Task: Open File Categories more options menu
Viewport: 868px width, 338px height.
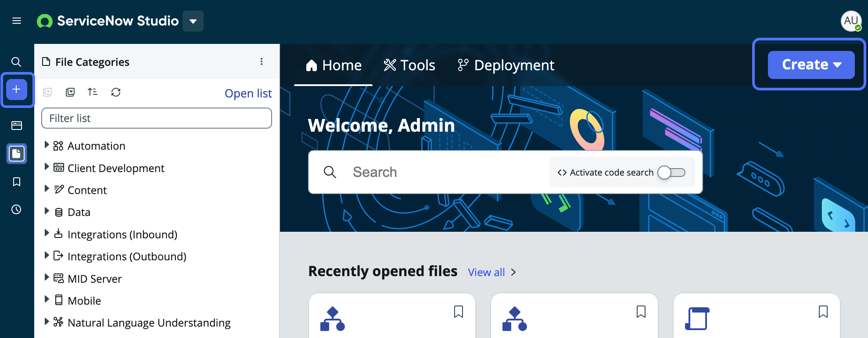Action: 262,61
